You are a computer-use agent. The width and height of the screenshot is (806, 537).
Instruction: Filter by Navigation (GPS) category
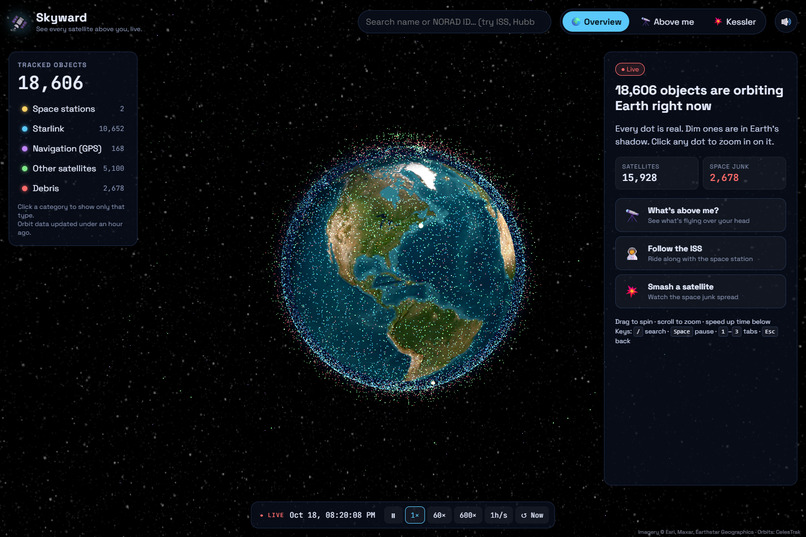coord(73,149)
